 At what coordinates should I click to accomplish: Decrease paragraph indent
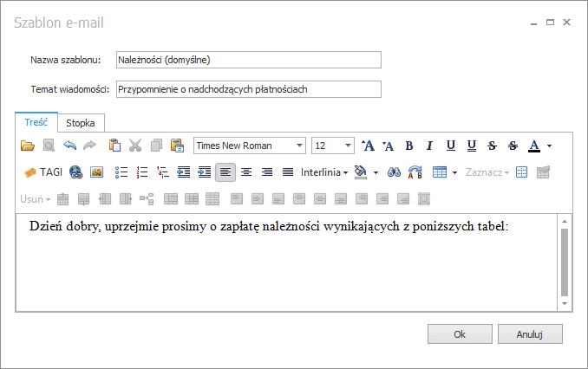(184, 172)
